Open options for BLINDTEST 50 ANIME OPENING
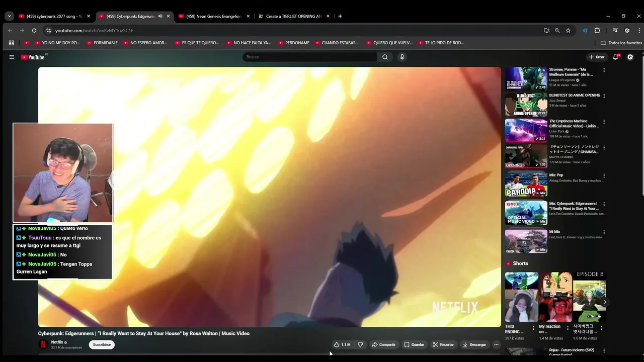The height and width of the screenshot is (362, 644). (604, 96)
